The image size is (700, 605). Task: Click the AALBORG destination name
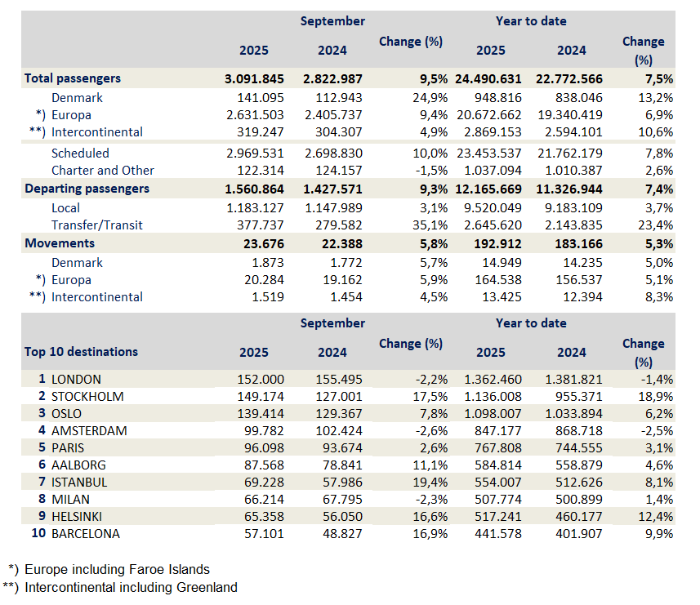click(80, 465)
